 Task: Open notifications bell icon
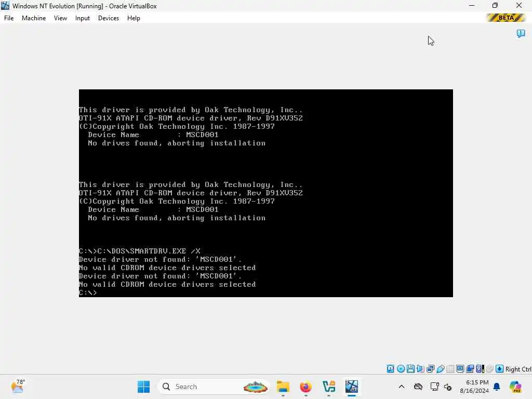tap(497, 387)
